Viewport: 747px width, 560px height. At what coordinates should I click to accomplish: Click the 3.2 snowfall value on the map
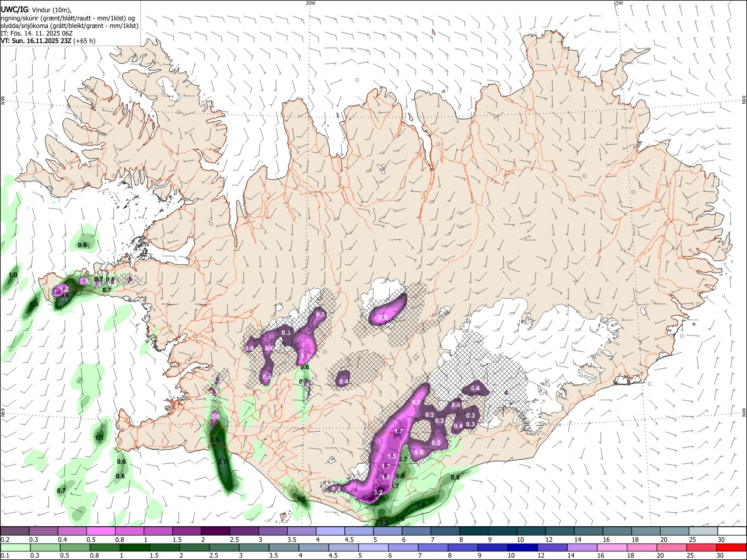[x=378, y=493]
